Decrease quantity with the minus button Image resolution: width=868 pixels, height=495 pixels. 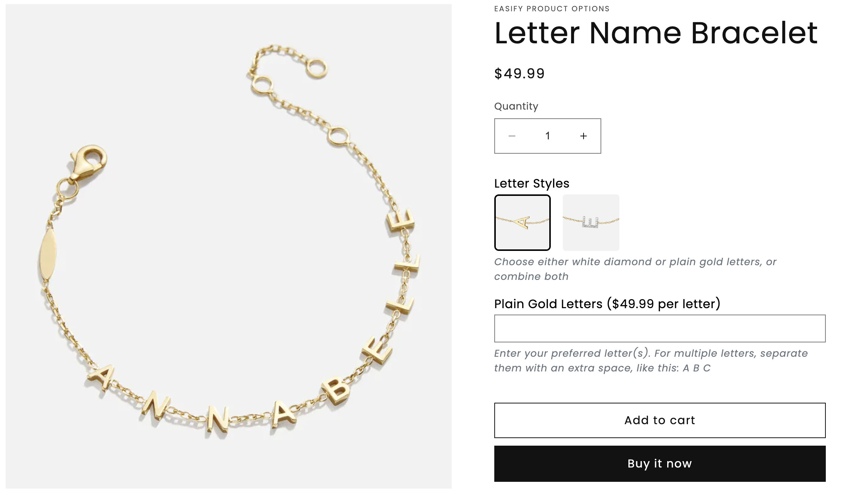coord(512,136)
